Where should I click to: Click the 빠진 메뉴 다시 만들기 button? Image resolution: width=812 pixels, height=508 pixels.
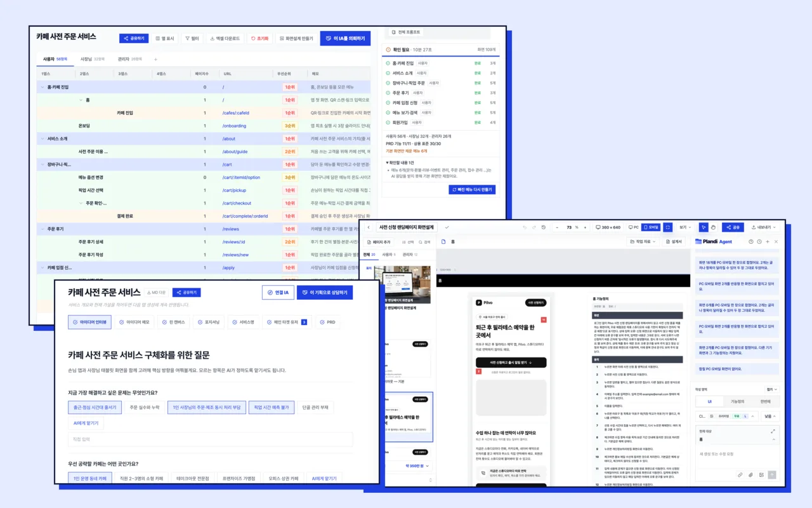pos(472,189)
